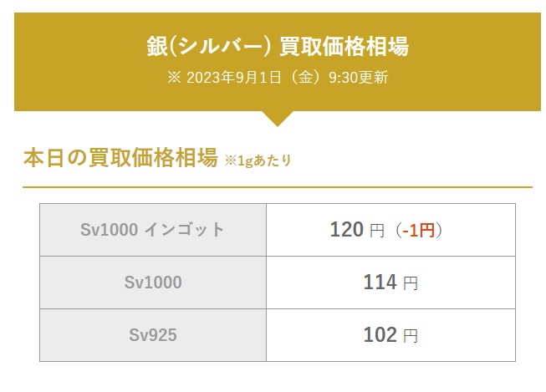Click the 円 unit beside 114
The height and width of the screenshot is (392, 546).
coord(411,283)
